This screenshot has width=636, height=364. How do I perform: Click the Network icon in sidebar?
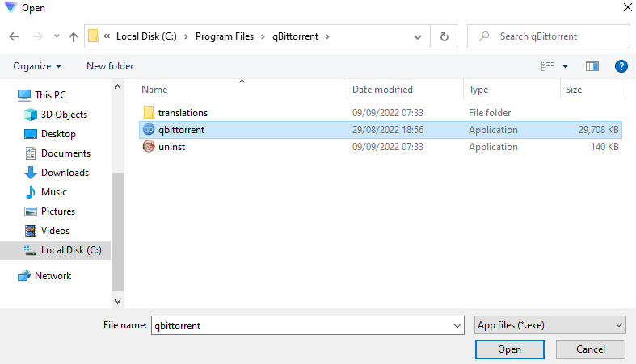click(24, 276)
